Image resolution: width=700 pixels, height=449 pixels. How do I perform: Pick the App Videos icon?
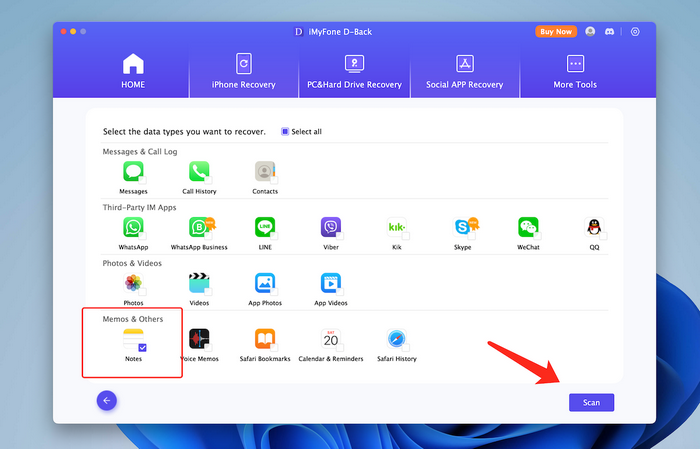(x=331, y=283)
